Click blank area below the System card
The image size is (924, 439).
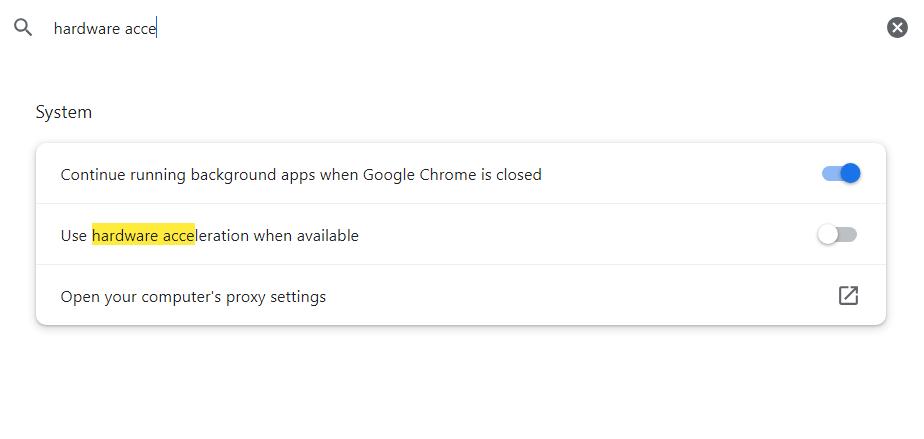pos(460,385)
